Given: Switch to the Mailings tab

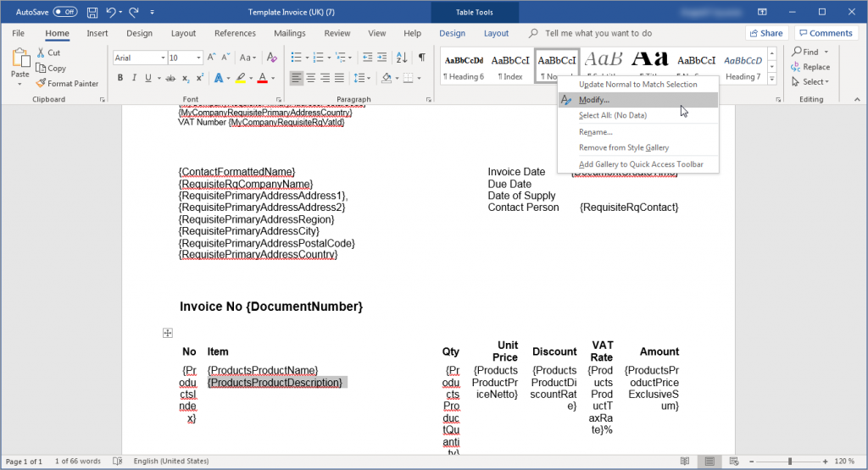Looking at the screenshot, I should [x=290, y=33].
